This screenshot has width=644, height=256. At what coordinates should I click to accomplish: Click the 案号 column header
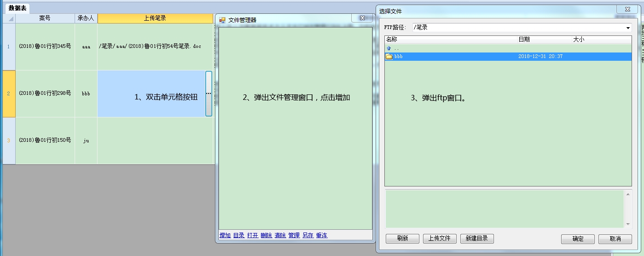[x=45, y=18]
